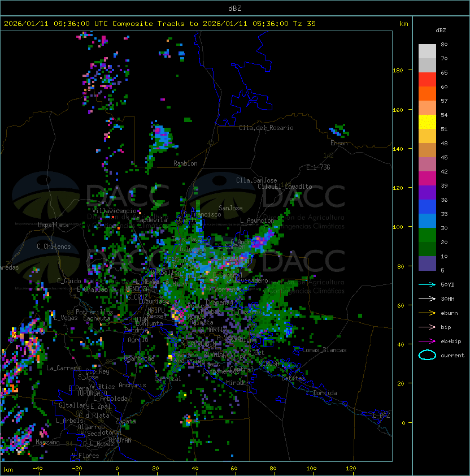Click the 'Tz 35' value in the header

pyautogui.click(x=304, y=24)
